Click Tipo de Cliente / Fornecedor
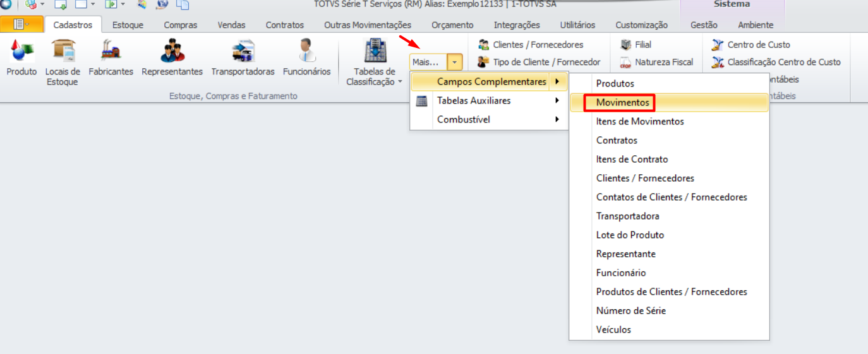The width and height of the screenshot is (868, 354). click(x=539, y=62)
